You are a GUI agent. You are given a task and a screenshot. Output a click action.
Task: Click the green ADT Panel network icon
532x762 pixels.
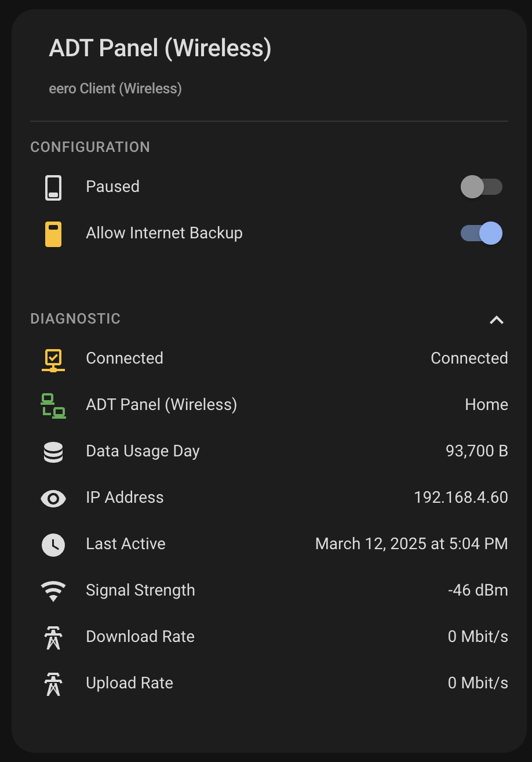(53, 405)
